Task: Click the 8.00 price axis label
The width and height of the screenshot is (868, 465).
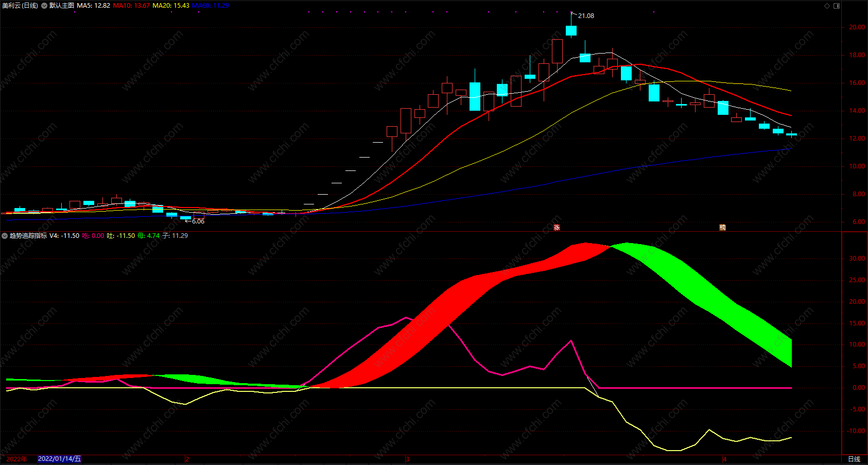Action: click(x=859, y=194)
